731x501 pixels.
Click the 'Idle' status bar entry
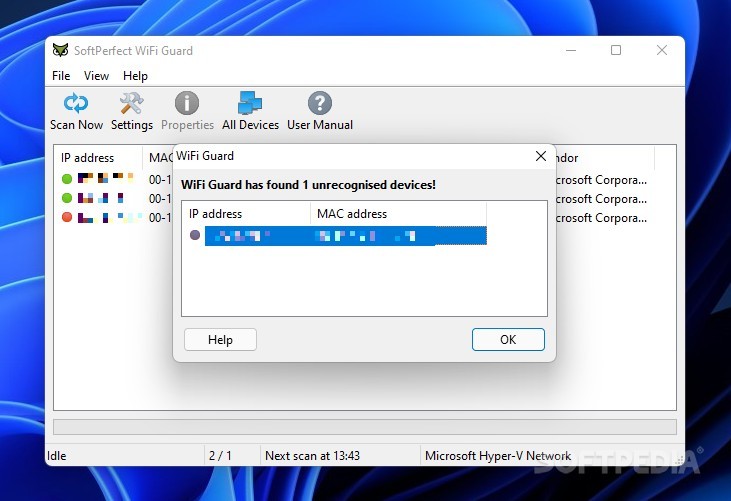tap(57, 455)
